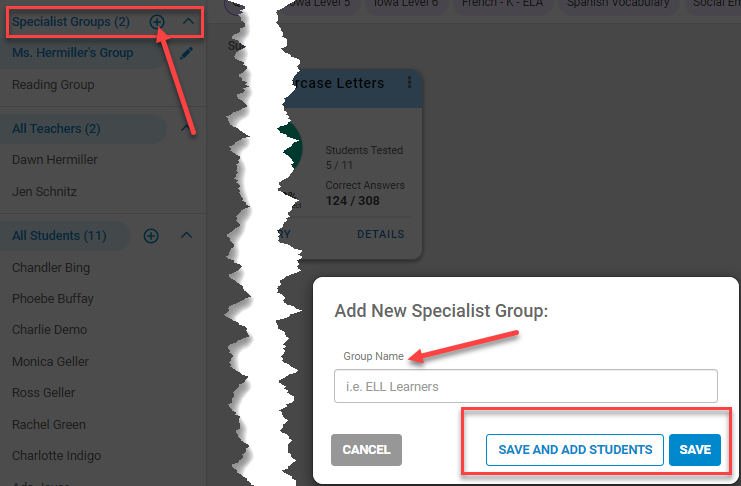741x486 pixels.
Task: Open student Chandler Bing
Action: tap(51, 268)
